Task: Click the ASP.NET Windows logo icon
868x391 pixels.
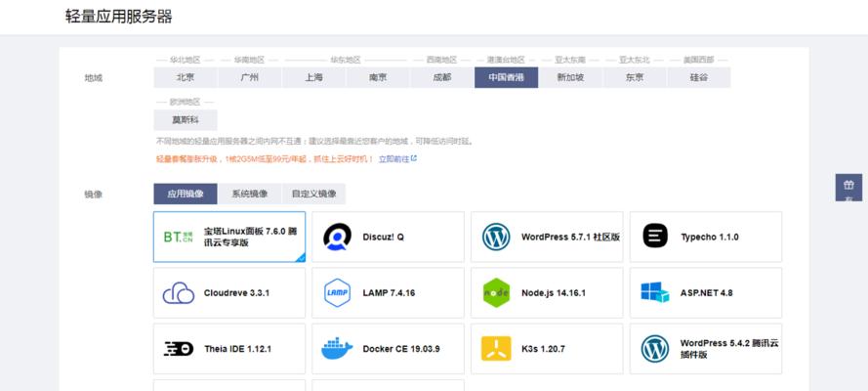Action: pos(655,292)
